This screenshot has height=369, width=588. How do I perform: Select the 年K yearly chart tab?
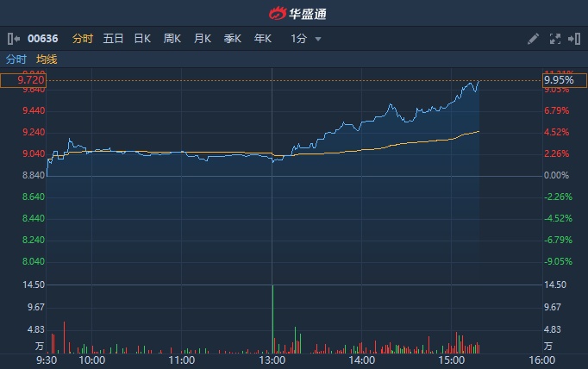pos(263,39)
